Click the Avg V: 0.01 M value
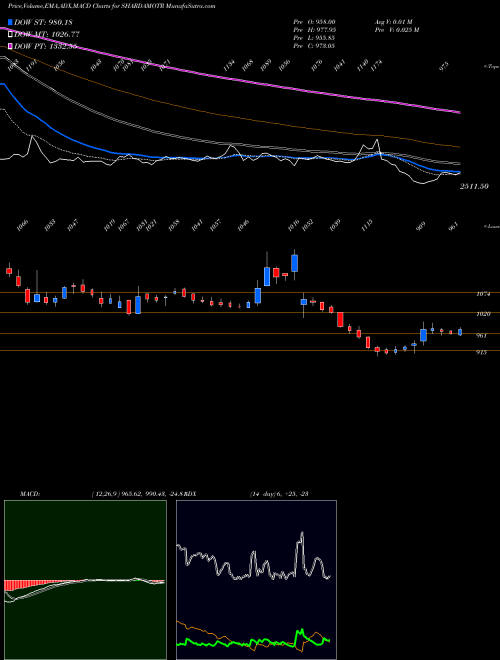 pos(394,21)
